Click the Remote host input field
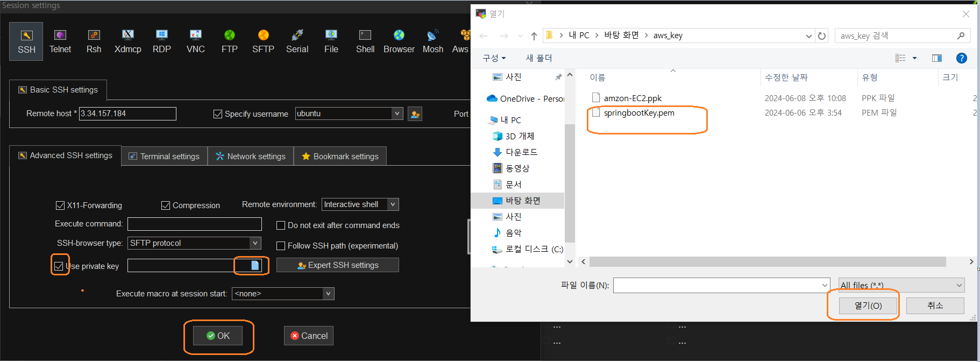Screen dimensions: 980x362 tap(127, 113)
